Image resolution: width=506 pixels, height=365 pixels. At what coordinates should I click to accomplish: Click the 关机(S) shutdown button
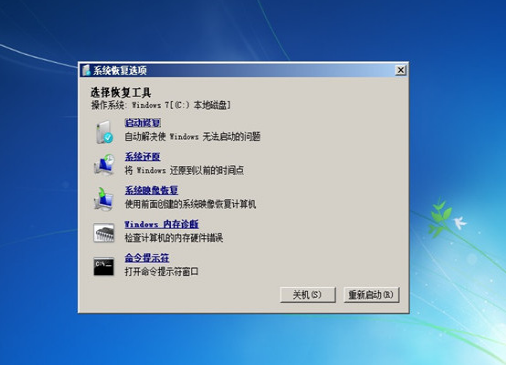point(308,295)
